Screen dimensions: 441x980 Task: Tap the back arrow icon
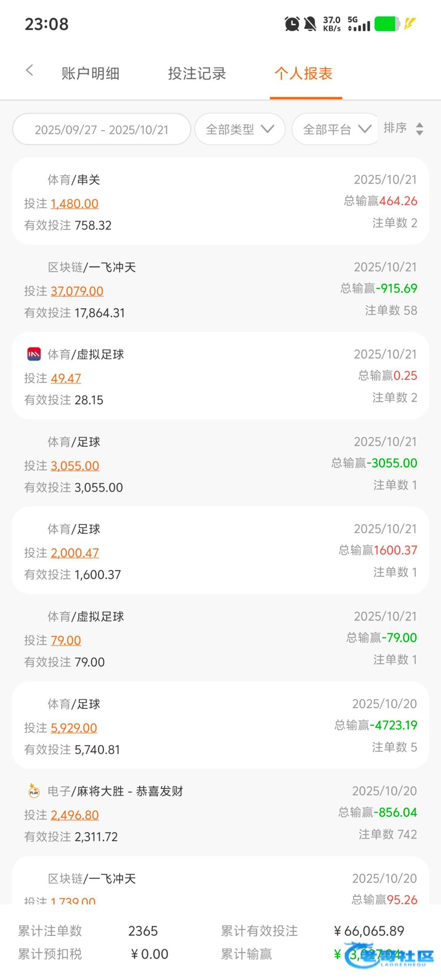point(29,71)
